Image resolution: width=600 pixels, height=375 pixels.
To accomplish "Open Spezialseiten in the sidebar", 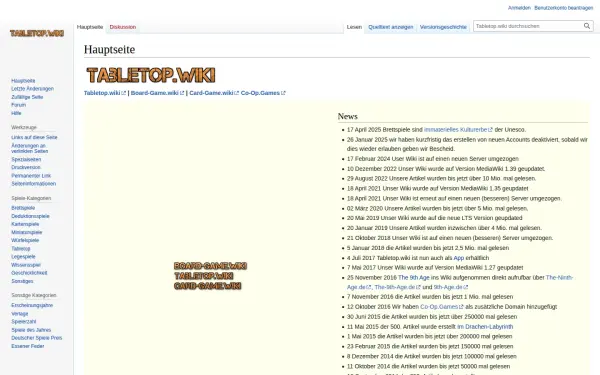I will point(26,160).
